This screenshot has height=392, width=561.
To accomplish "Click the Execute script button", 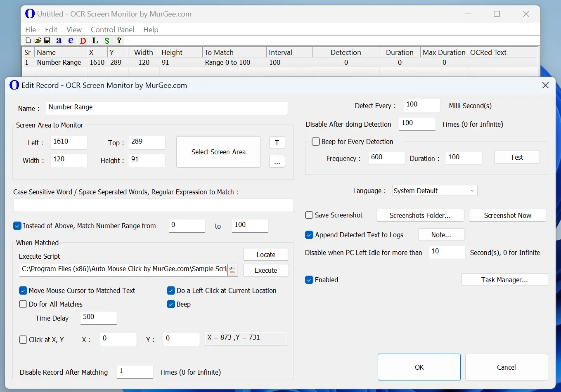I will point(266,270).
